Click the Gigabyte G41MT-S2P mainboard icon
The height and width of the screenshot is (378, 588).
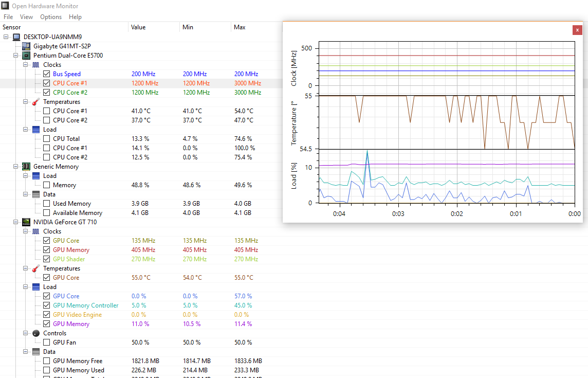[x=26, y=46]
